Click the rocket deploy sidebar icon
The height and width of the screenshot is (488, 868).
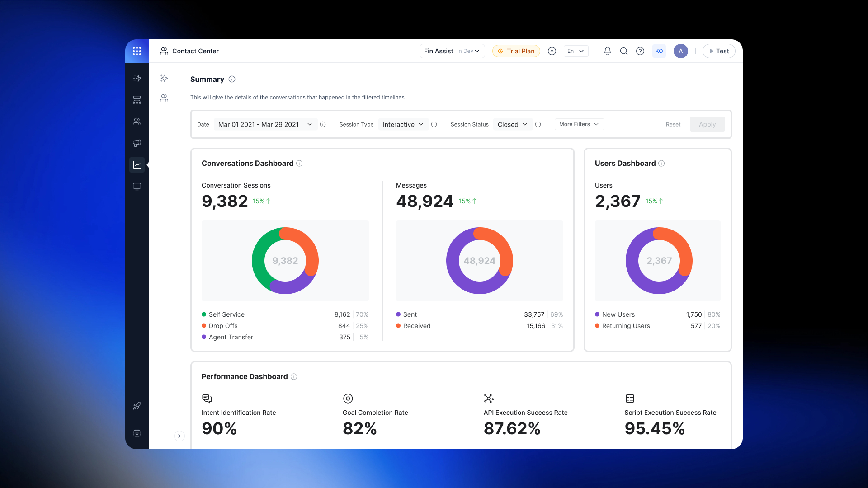click(137, 406)
